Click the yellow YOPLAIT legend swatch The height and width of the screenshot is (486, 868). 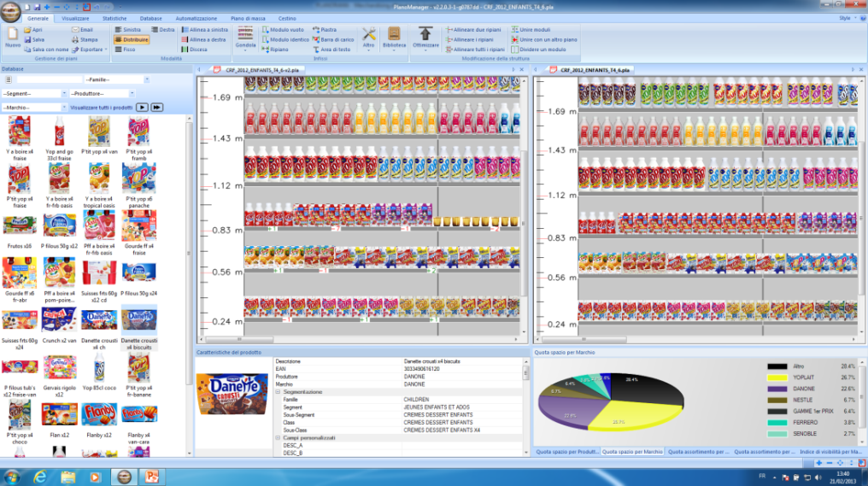(x=777, y=377)
